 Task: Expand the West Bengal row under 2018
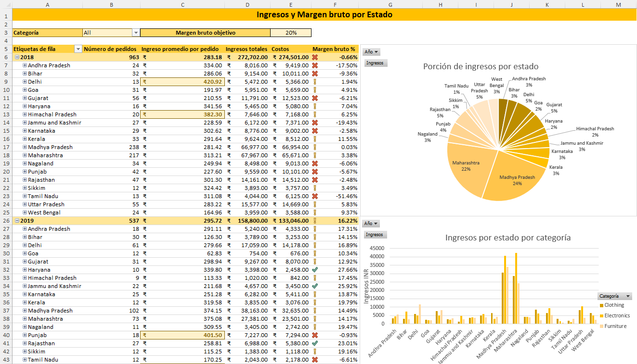tap(25, 213)
